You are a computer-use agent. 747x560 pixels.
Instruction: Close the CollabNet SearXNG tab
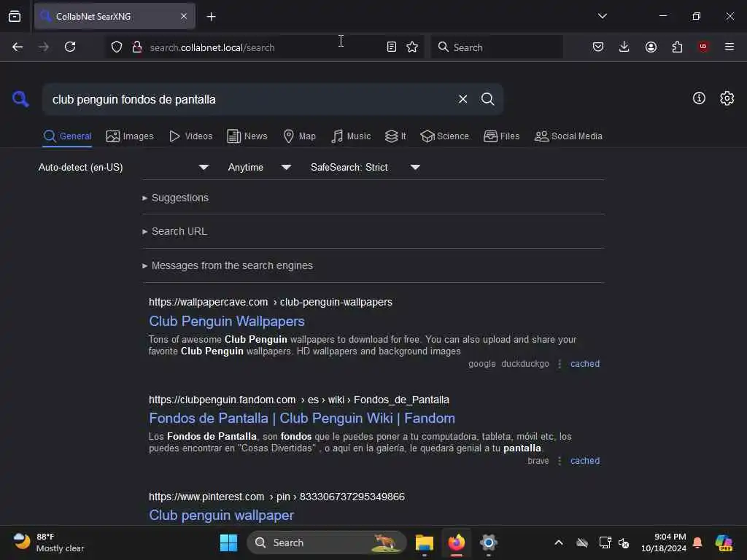tap(184, 17)
